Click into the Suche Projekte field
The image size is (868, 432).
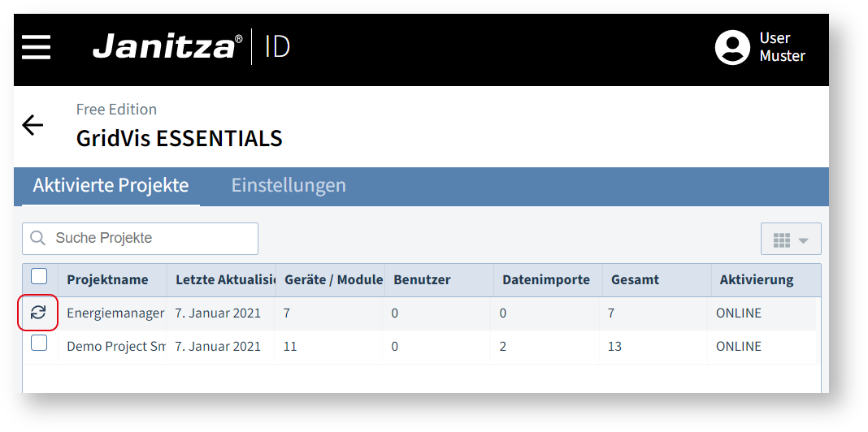pos(140,239)
